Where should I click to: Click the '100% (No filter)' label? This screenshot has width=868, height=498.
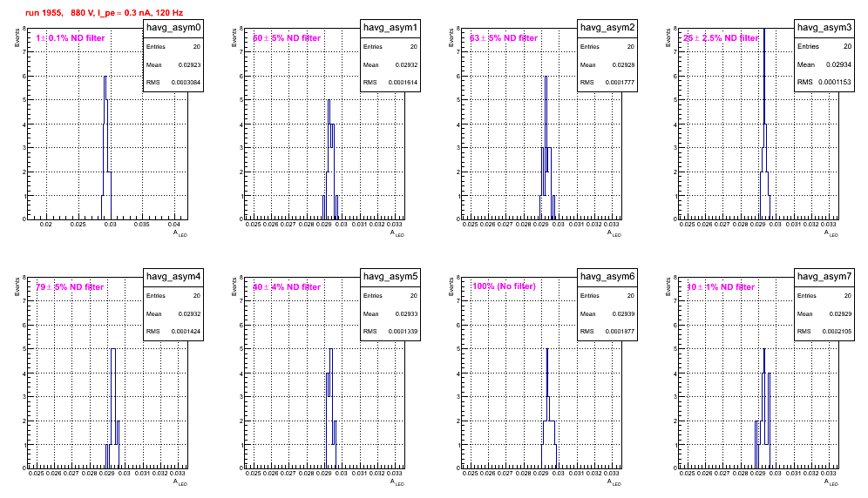point(504,286)
